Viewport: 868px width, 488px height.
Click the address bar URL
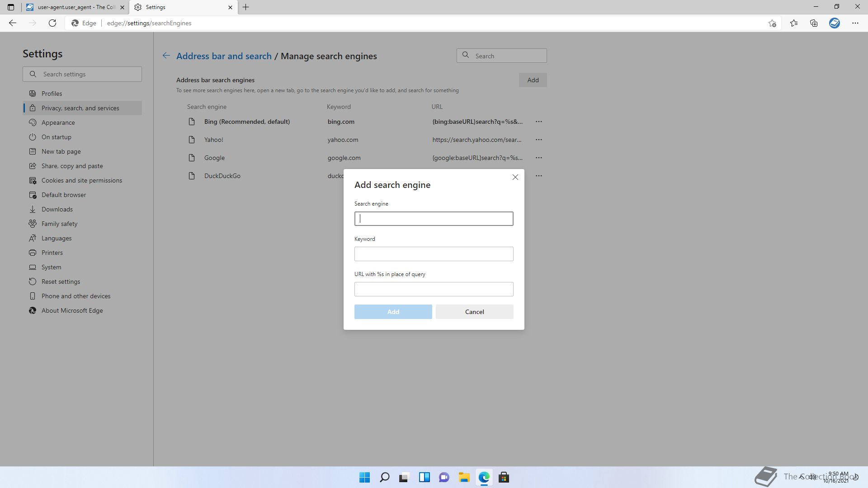[x=149, y=23]
